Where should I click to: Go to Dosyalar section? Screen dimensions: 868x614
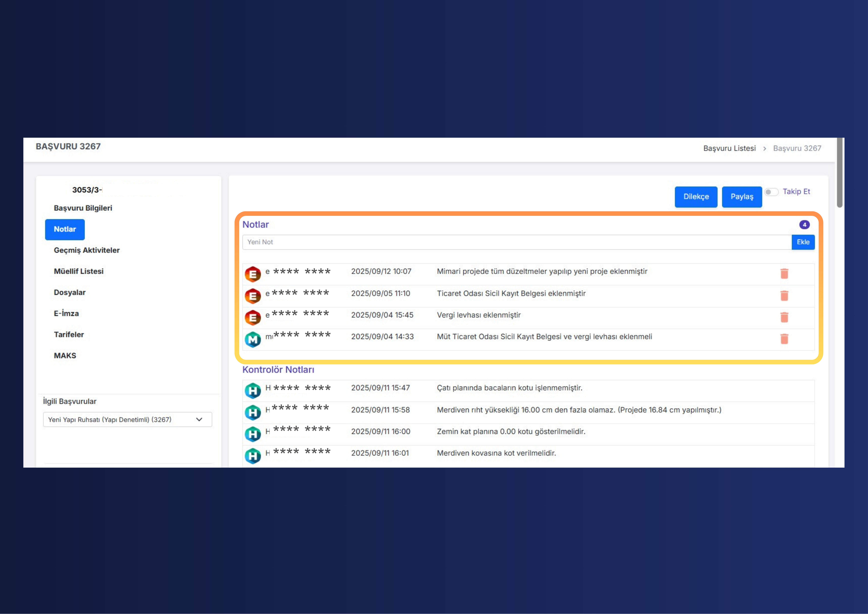coord(70,292)
